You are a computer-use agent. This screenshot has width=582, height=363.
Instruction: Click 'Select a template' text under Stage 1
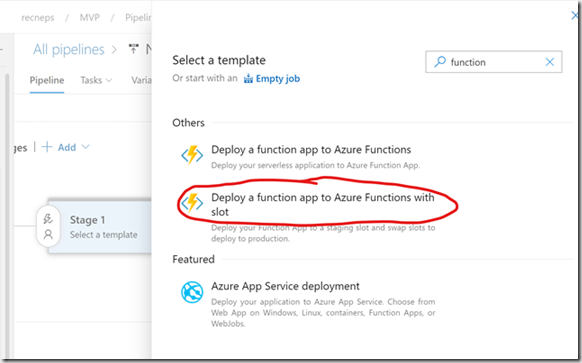[104, 235]
